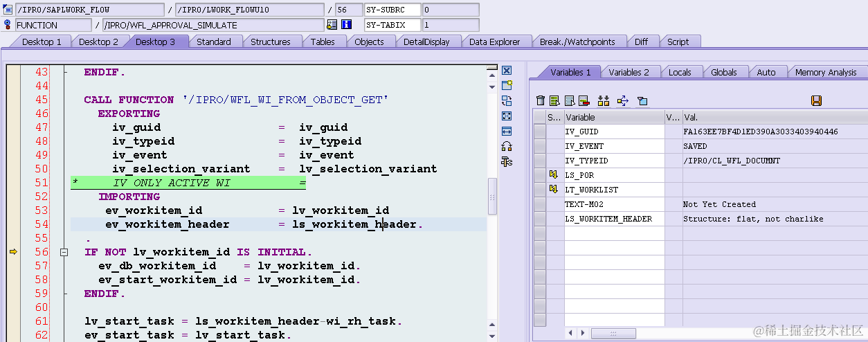Click the navigate-to-source icon after /IPRO/WFL_APPROVAL_SIMULATE
Screen dimensions: 868x342
(x=332, y=25)
